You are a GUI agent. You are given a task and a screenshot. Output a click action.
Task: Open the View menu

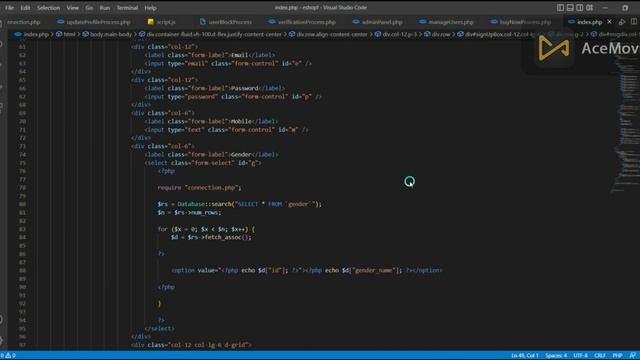[x=73, y=8]
